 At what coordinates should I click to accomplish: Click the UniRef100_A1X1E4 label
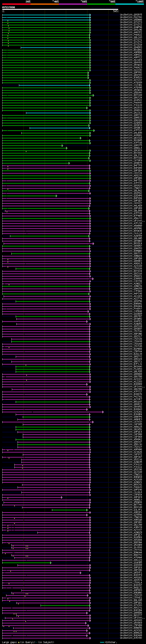(x=131, y=60)
